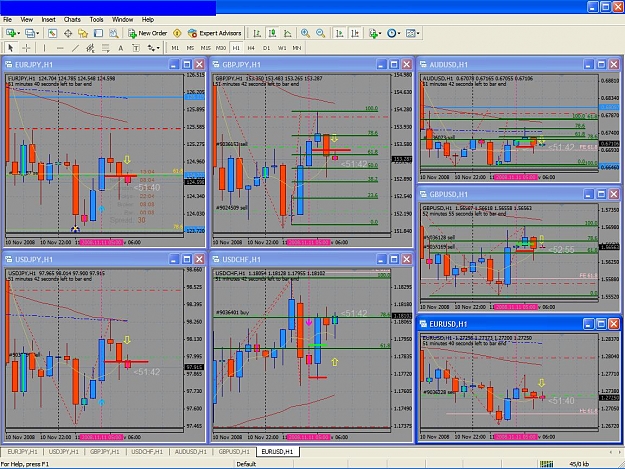Viewport: 625px width, 469px height.
Task: Open the Strategy Tester icon
Action: 114,33
